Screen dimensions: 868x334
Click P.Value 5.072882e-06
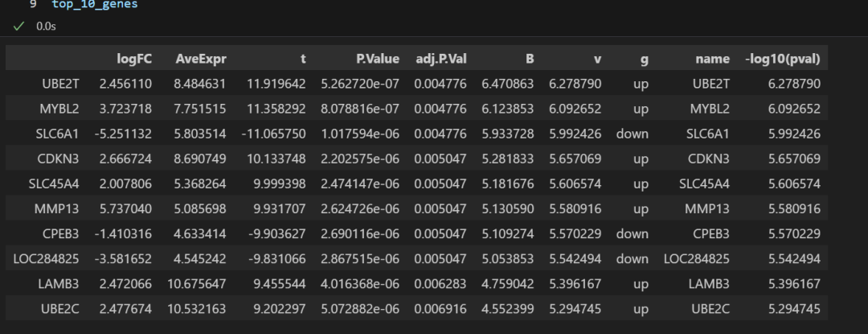click(x=360, y=308)
